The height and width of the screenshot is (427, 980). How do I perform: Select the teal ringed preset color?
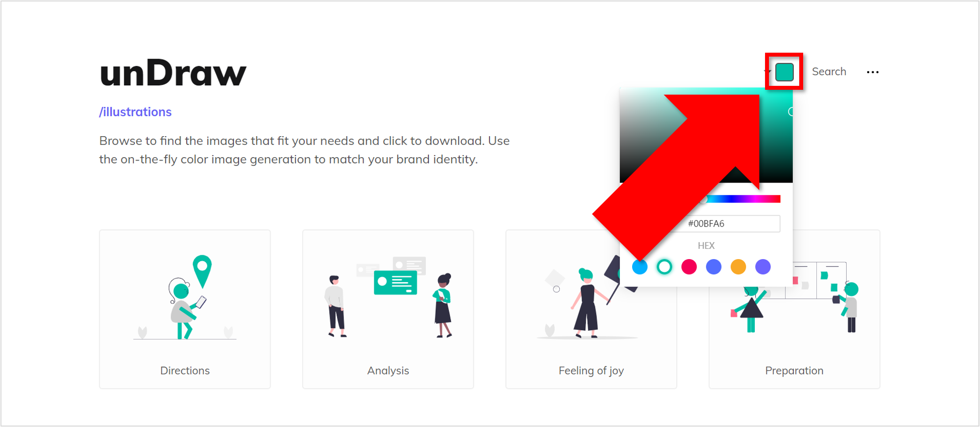[x=664, y=267]
